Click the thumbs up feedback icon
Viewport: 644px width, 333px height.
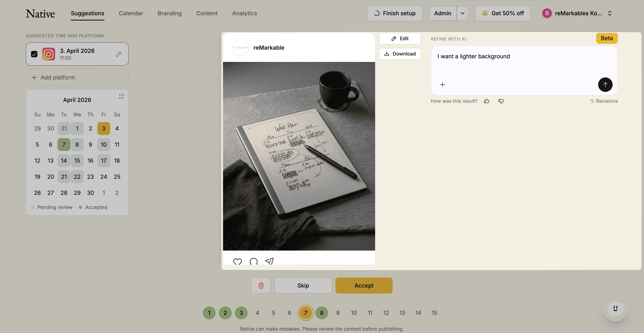click(486, 101)
